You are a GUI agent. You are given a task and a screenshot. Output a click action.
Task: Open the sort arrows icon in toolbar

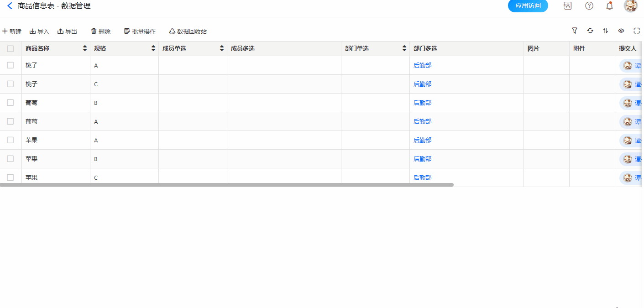(606, 31)
